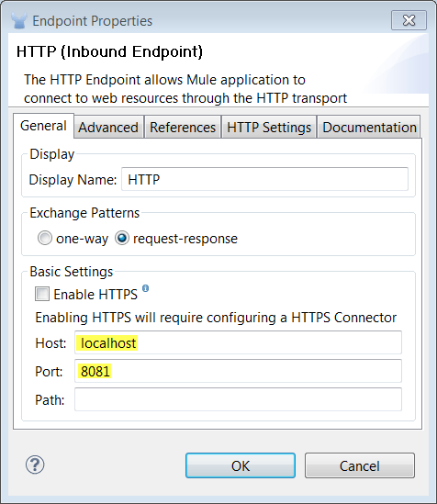Click the 'Path:' label
Screen dimensions: 437x504
pos(50,400)
